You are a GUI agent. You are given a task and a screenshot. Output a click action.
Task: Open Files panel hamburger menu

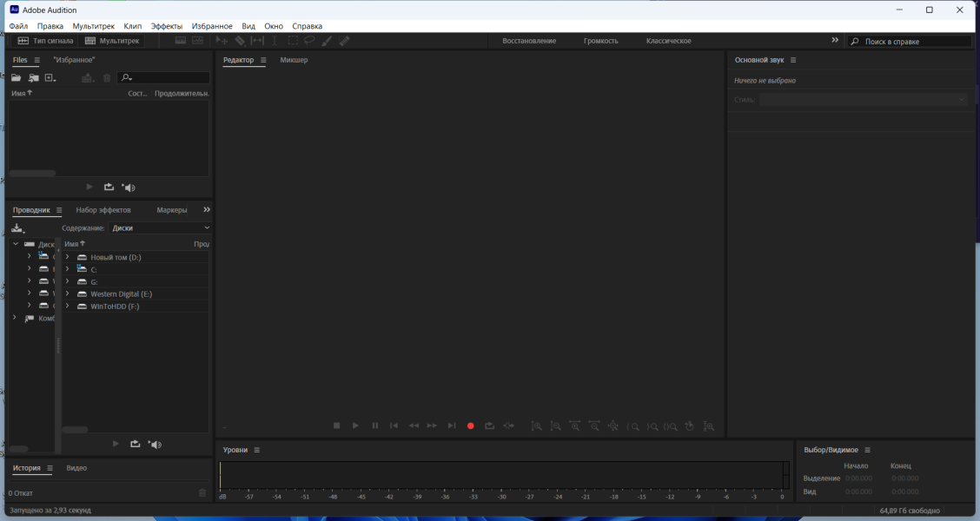tap(36, 60)
